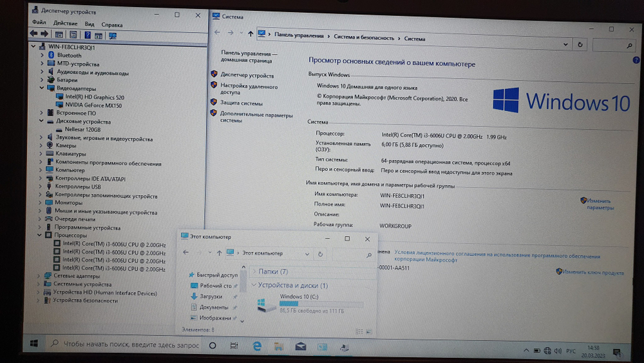
Task: Select Intel(R) HD Graphics 520 adapter
Action: [x=95, y=97]
